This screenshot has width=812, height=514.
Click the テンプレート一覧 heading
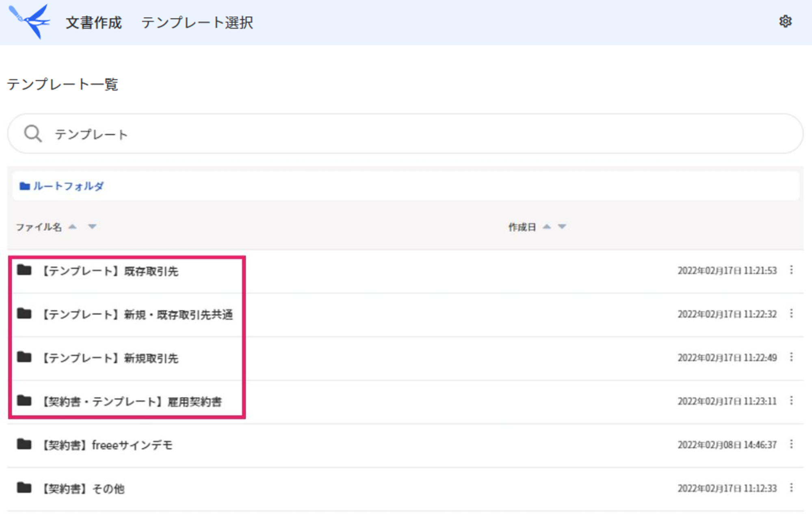pos(63,84)
